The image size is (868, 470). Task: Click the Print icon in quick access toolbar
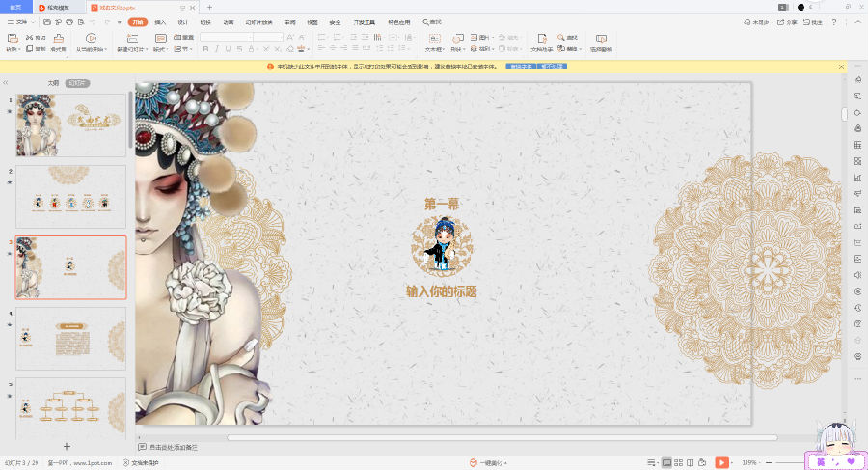69,22
